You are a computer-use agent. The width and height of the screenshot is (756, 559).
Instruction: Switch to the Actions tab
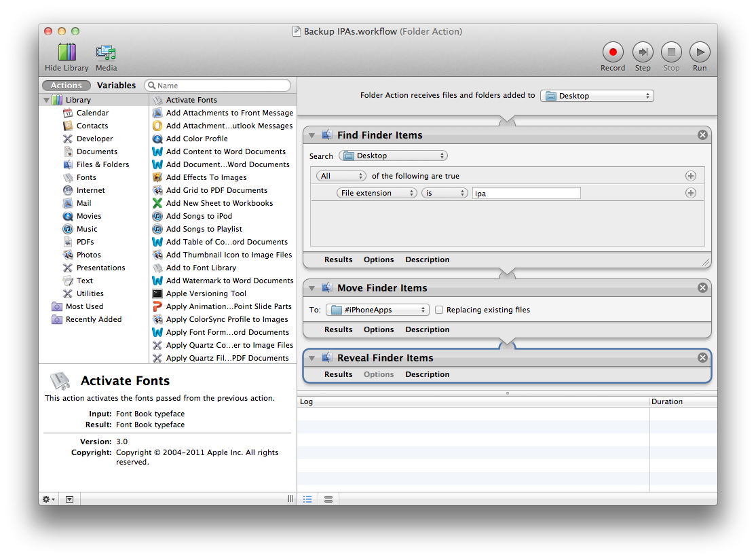(x=67, y=86)
